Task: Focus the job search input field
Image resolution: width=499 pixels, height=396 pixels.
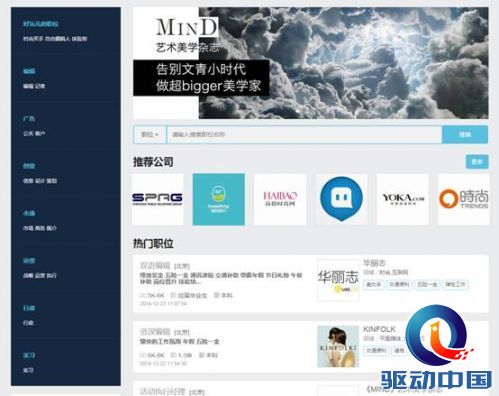Action: (x=304, y=135)
